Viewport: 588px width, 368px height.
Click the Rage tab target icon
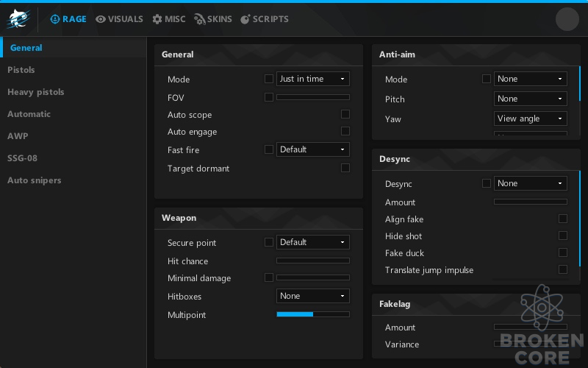click(x=54, y=19)
